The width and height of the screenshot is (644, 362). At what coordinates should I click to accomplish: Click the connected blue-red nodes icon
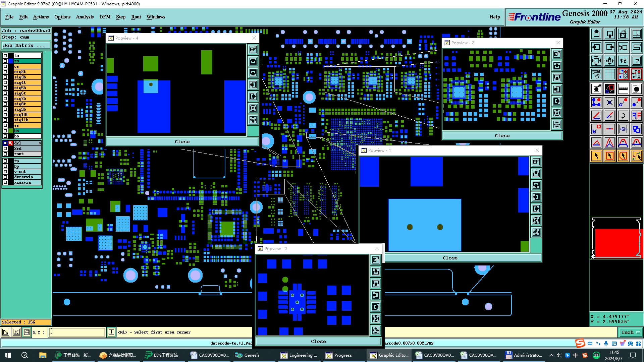[596, 102]
